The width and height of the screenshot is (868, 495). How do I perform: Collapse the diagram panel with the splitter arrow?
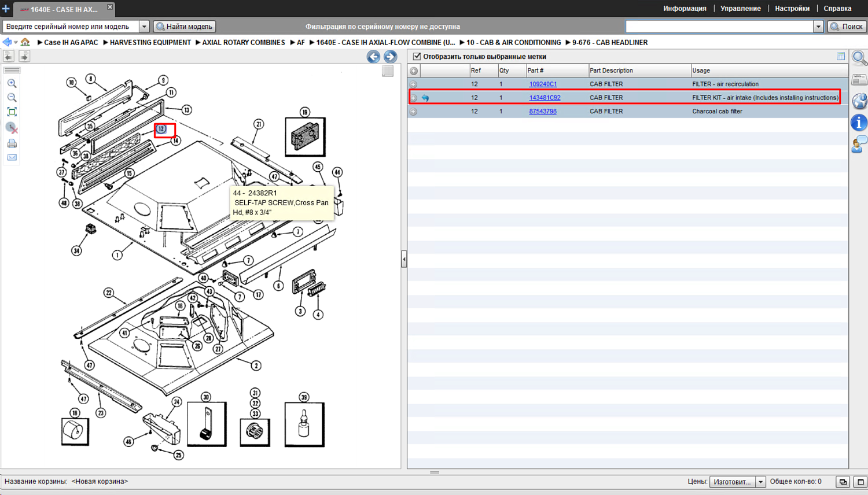click(404, 259)
